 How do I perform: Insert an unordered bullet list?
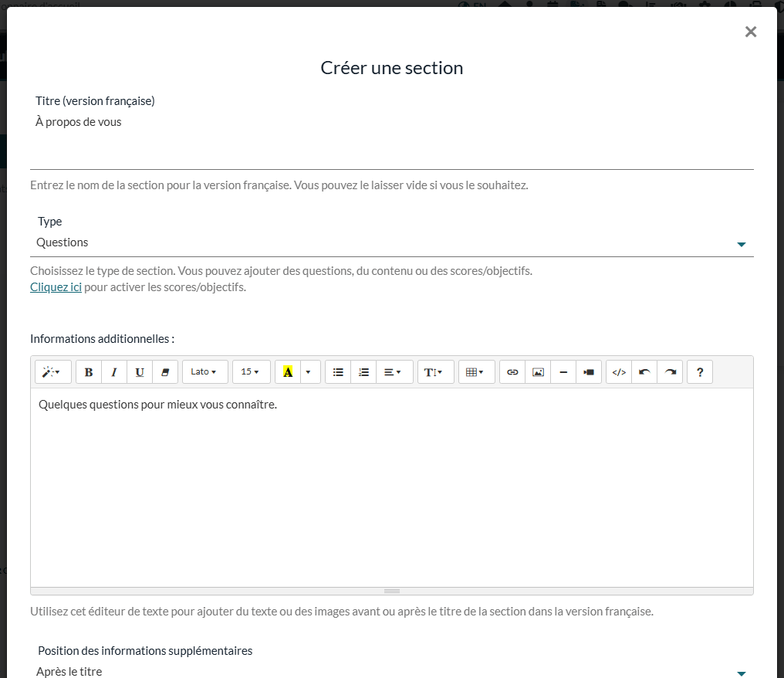(338, 371)
